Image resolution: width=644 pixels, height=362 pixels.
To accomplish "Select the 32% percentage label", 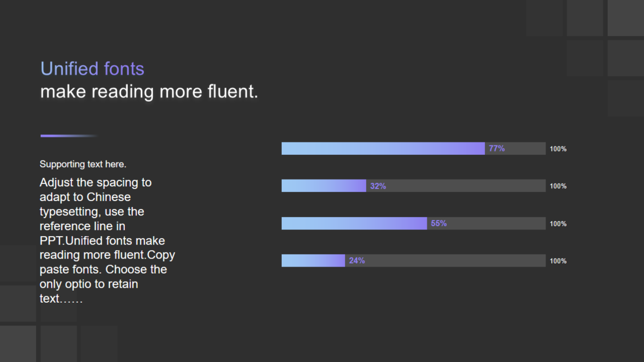I will click(x=378, y=186).
